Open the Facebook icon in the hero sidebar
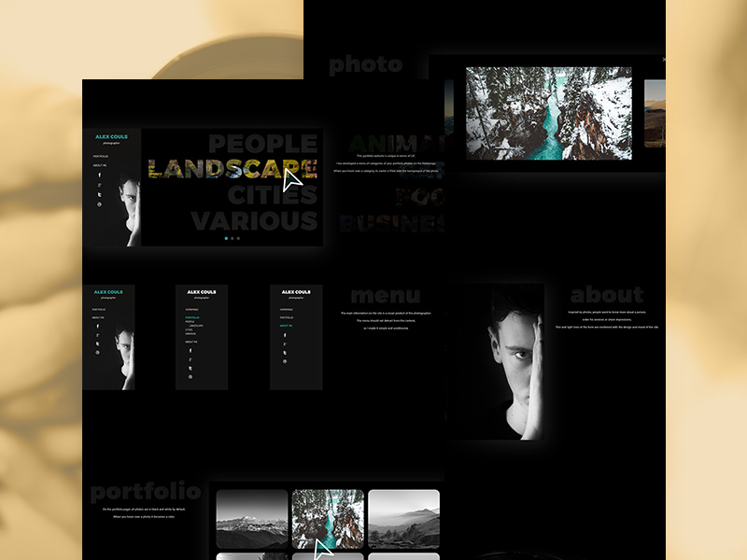The height and width of the screenshot is (560, 747). pyautogui.click(x=98, y=175)
